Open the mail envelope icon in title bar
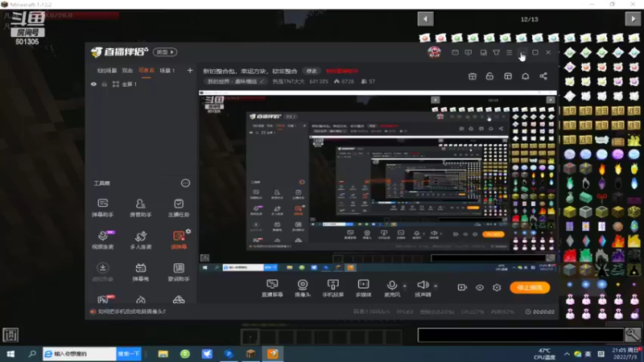Image resolution: width=644 pixels, height=362 pixels. pyautogui.click(x=455, y=52)
